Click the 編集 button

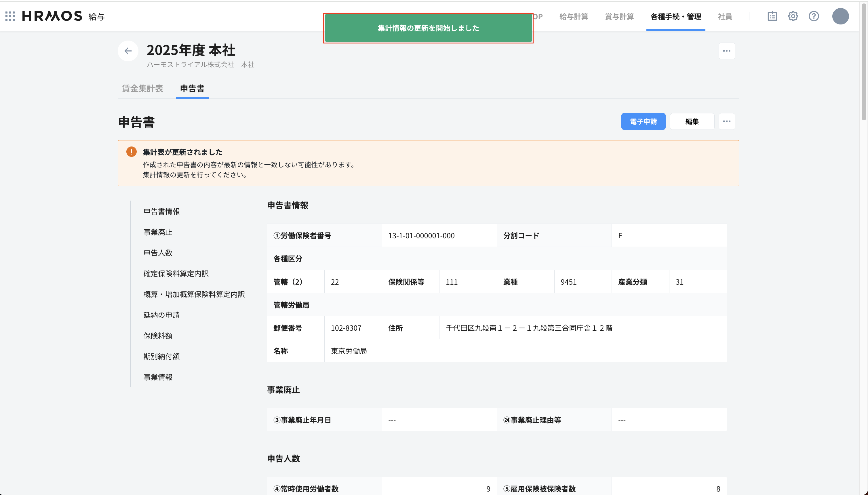692,121
